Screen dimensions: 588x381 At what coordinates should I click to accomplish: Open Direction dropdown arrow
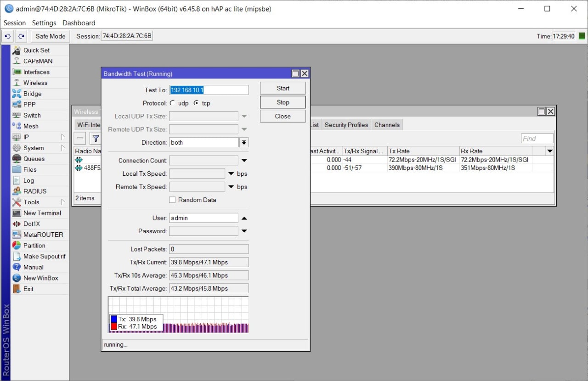[x=244, y=142]
